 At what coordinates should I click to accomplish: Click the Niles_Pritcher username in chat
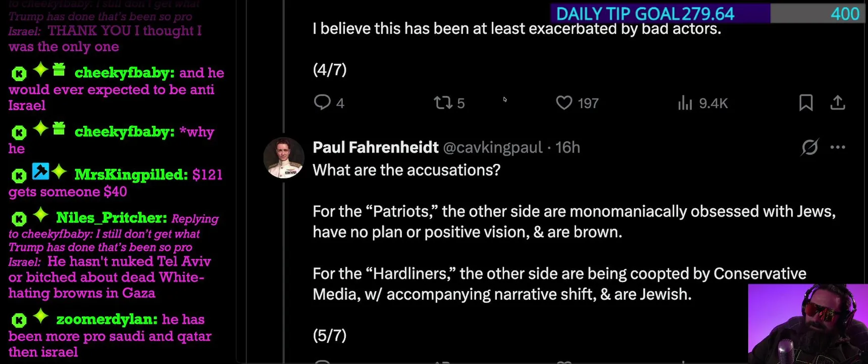(x=111, y=218)
